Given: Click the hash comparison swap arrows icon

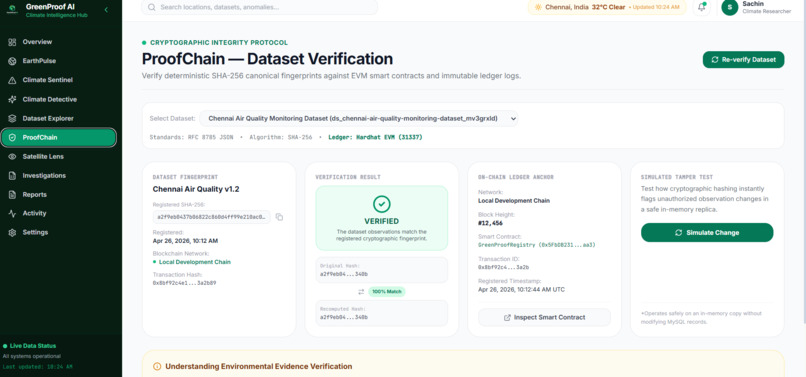Looking at the screenshot, I should click(x=361, y=292).
